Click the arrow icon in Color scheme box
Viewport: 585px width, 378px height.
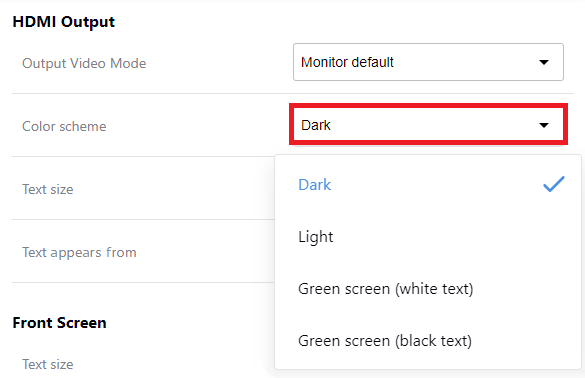click(x=544, y=125)
